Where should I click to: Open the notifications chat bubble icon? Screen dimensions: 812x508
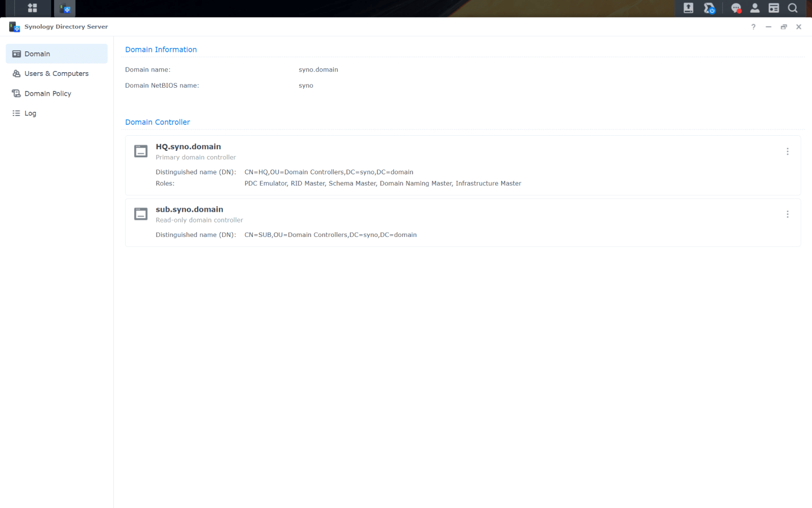click(x=736, y=8)
